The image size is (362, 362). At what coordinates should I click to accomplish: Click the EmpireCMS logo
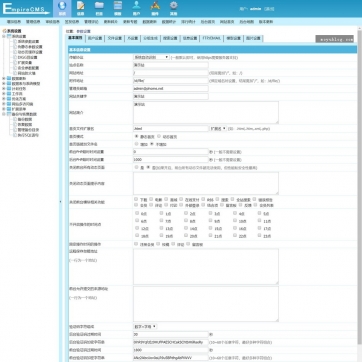(x=26, y=9)
